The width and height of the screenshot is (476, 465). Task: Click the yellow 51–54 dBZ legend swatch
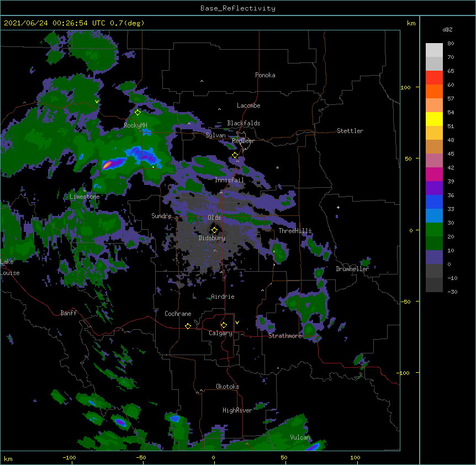pyautogui.click(x=434, y=119)
